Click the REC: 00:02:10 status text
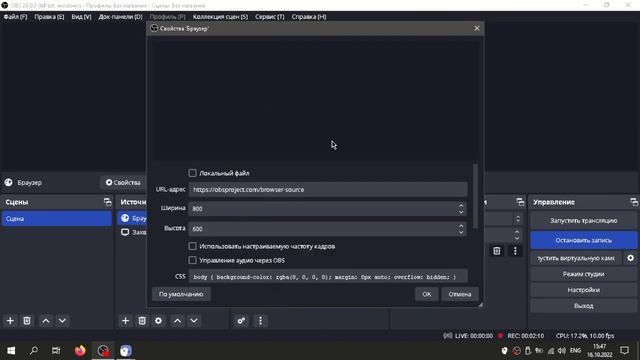The height and width of the screenshot is (360, 640). (x=525, y=336)
